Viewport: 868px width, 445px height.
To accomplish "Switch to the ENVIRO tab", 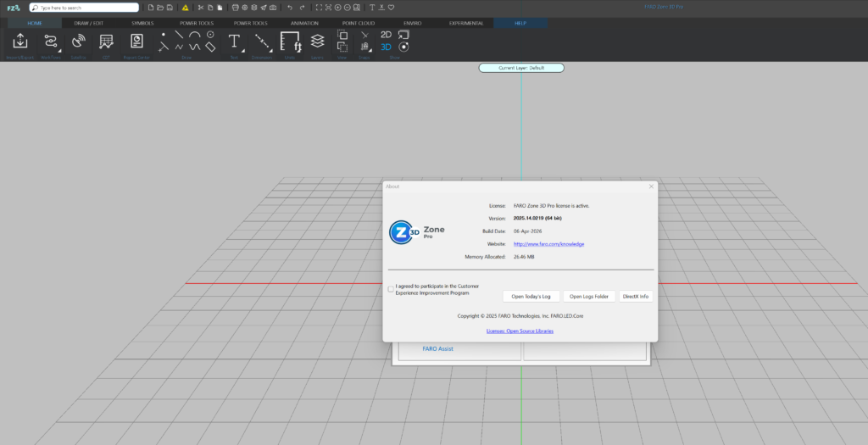I will [x=413, y=23].
